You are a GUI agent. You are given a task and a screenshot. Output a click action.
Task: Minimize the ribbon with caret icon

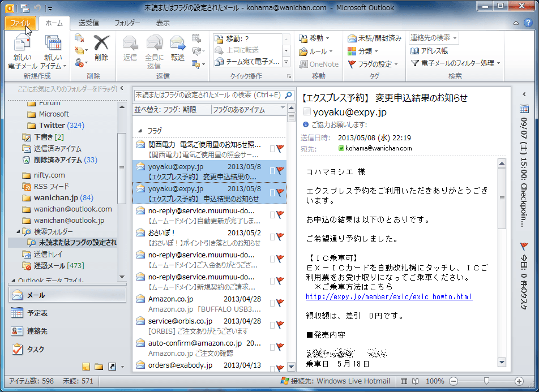coord(516,23)
